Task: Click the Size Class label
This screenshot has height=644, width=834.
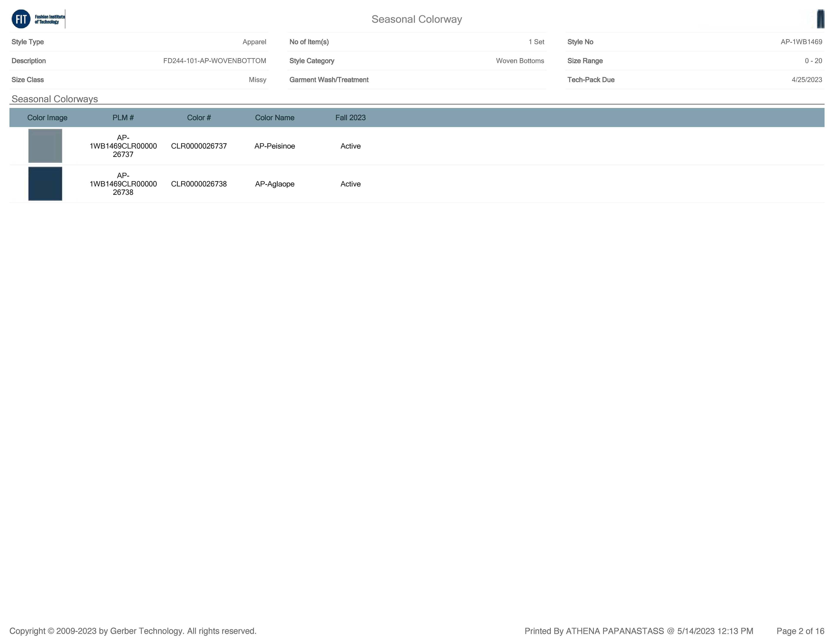Action: (x=28, y=79)
